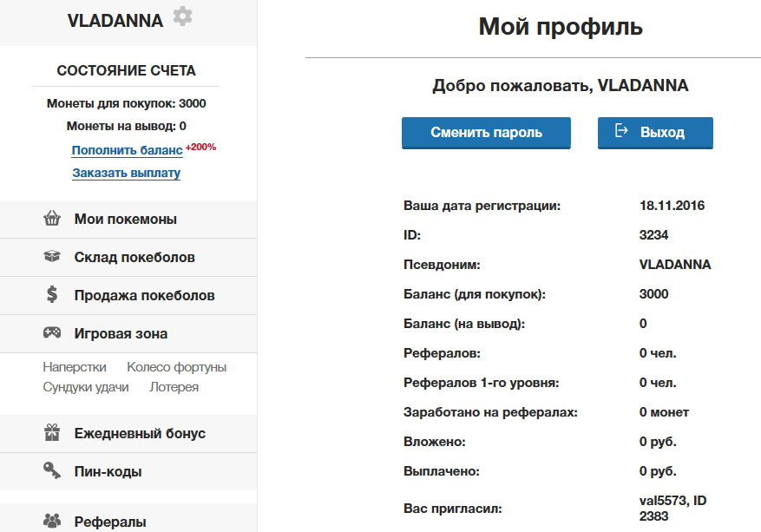Open the Лотерея game link
Viewport: 761px width, 532px height.
click(174, 387)
